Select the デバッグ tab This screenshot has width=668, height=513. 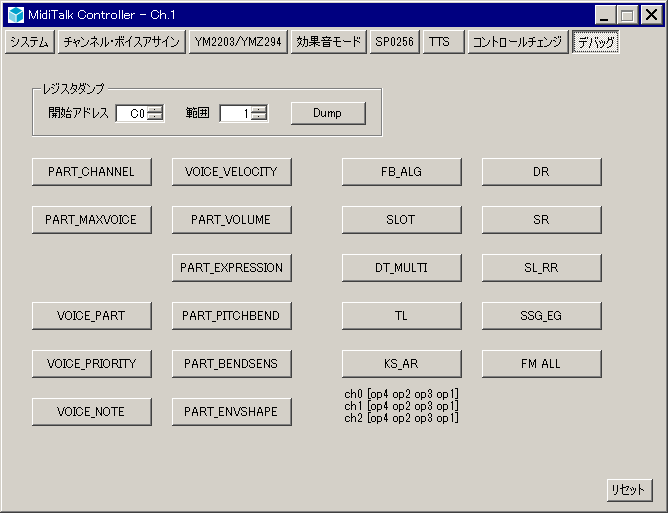point(596,42)
